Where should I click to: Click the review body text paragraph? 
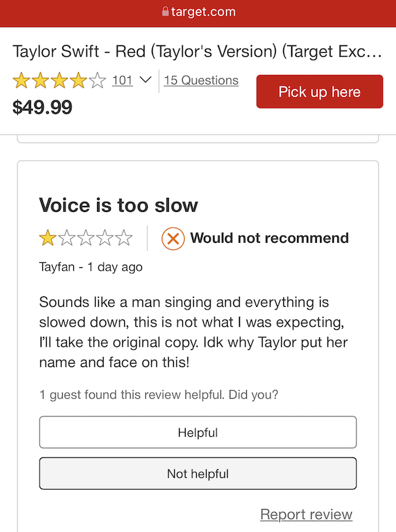click(193, 332)
